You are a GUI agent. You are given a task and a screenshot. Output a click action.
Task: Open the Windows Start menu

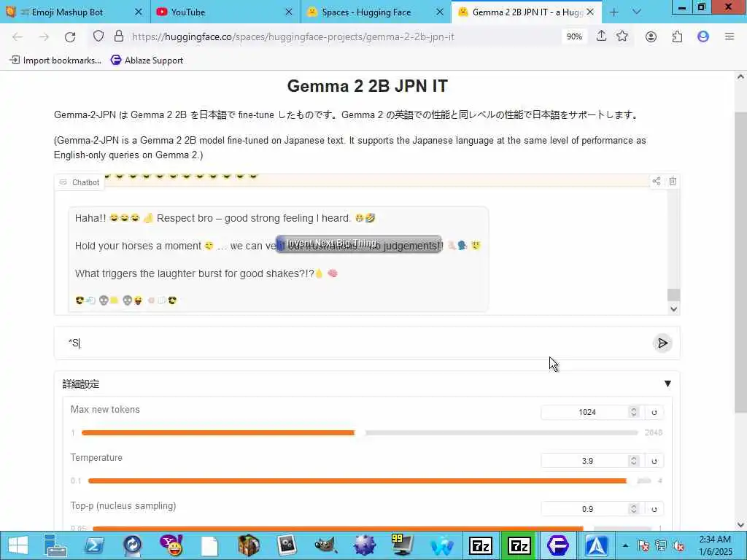18,545
